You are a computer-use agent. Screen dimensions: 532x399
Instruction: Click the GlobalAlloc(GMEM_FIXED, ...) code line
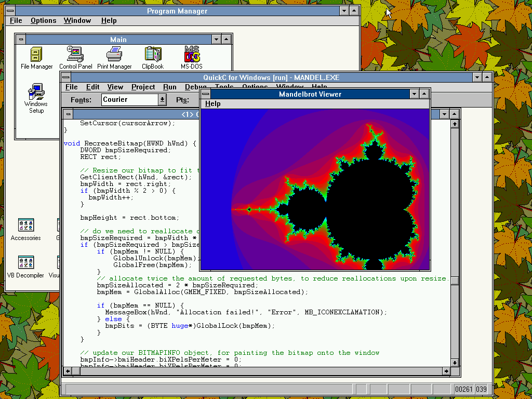[x=203, y=292]
